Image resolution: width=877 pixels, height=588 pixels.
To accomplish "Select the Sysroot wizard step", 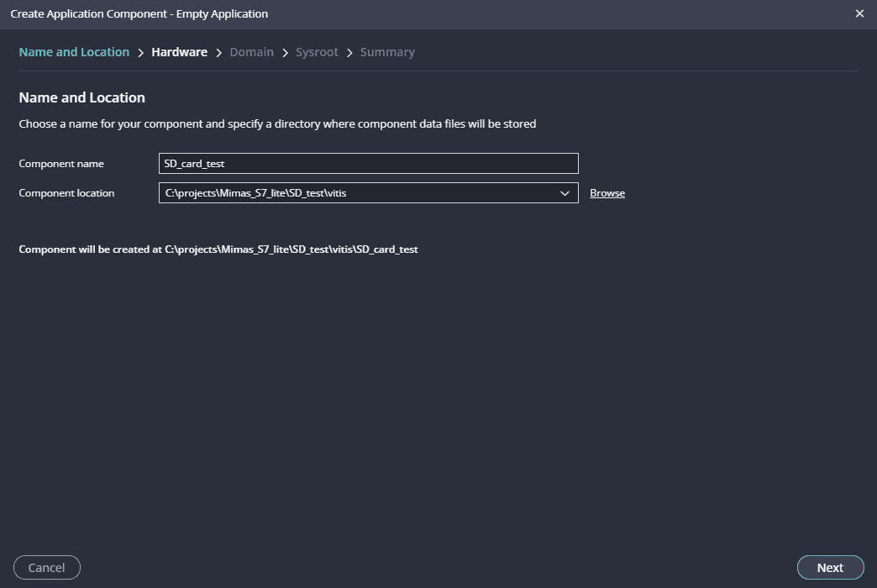I will coord(317,52).
